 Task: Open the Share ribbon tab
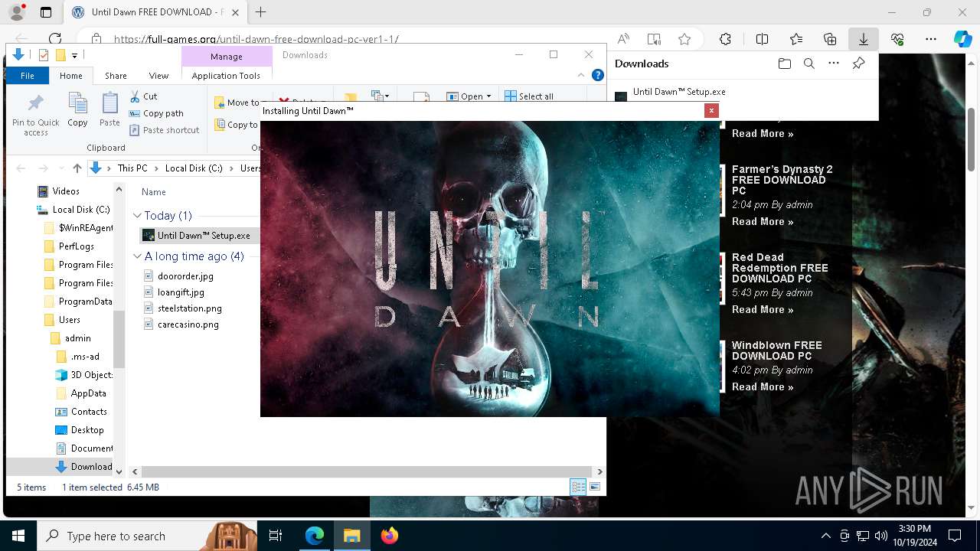[116, 76]
